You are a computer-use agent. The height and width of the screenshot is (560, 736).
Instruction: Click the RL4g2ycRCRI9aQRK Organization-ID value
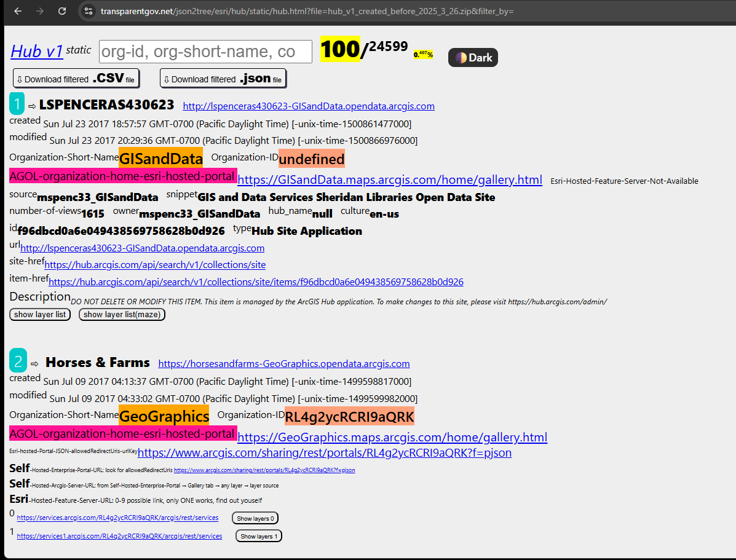tap(350, 416)
